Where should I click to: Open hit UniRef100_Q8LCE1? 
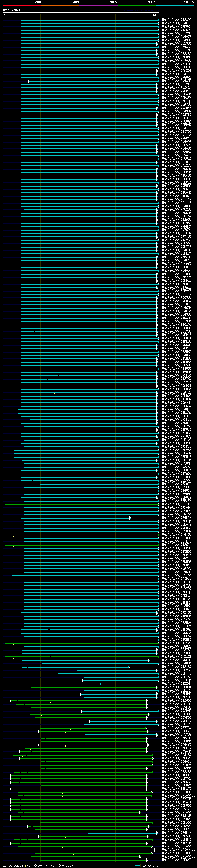tap(177, 183)
